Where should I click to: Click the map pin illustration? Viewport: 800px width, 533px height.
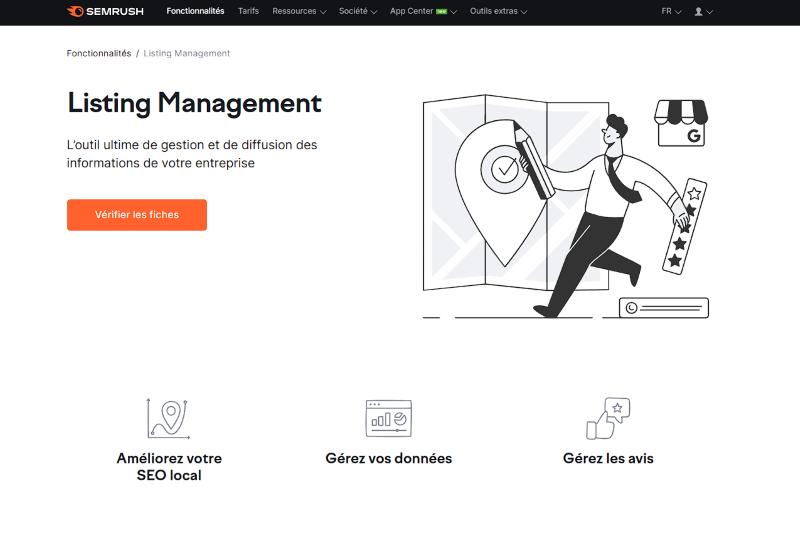click(x=501, y=191)
